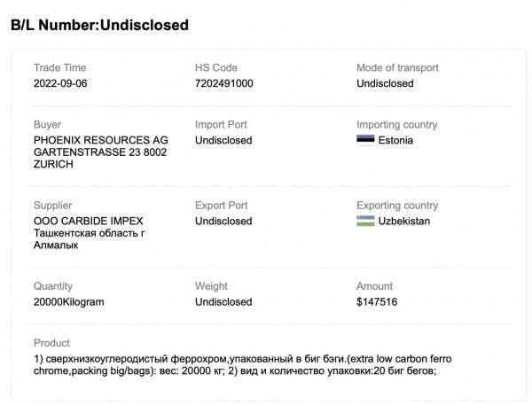Click the B/L Number heading
The height and width of the screenshot is (405, 532).
point(99,25)
